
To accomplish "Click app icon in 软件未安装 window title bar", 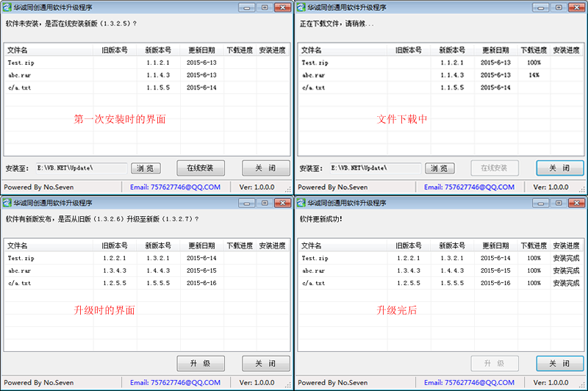I will pyautogui.click(x=7, y=7).
